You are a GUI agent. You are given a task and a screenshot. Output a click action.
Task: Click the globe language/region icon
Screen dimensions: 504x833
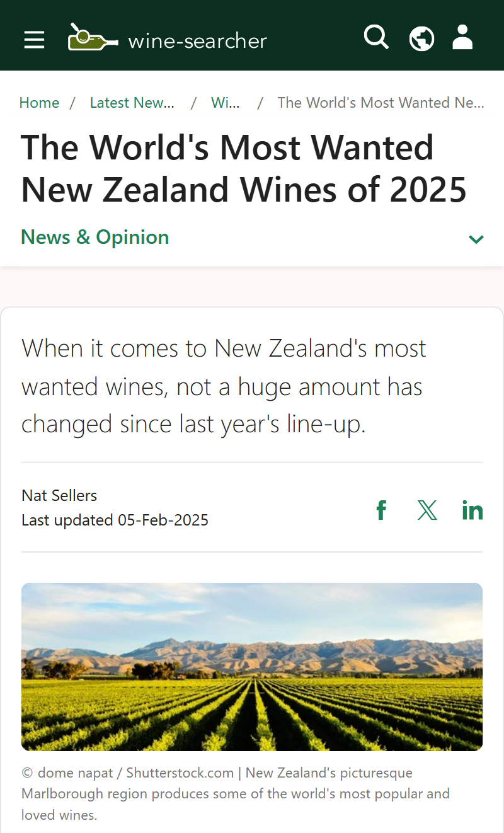point(421,38)
